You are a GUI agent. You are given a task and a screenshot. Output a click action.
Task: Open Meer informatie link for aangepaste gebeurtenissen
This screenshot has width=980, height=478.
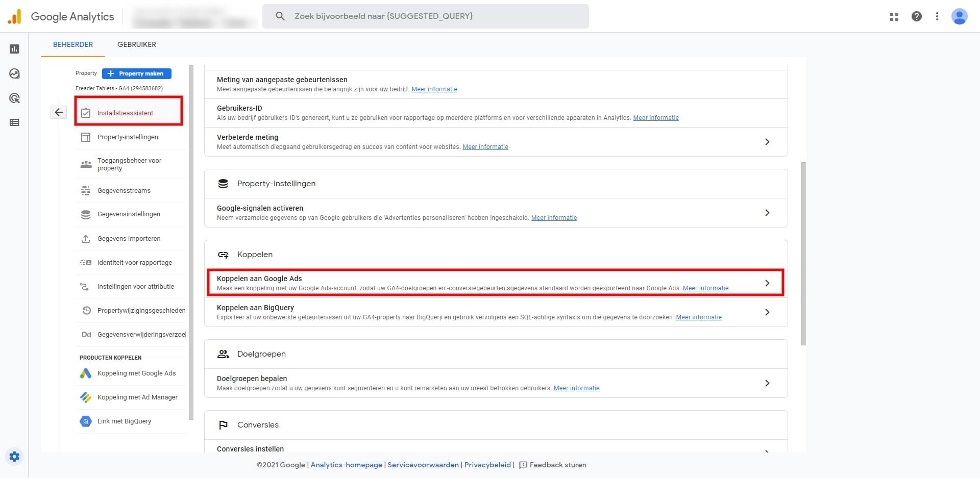pos(434,89)
